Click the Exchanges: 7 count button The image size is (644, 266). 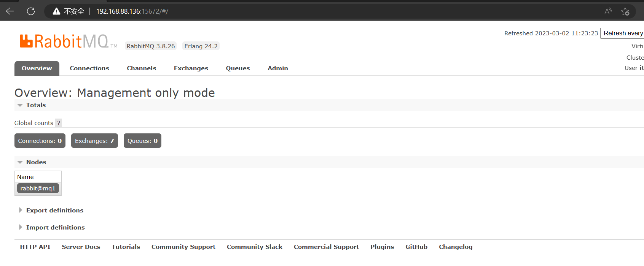pyautogui.click(x=94, y=141)
